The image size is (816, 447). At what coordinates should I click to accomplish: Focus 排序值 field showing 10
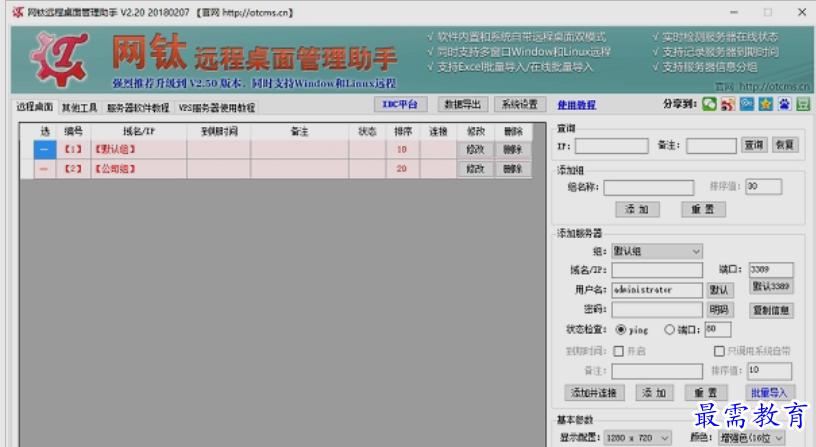click(769, 371)
